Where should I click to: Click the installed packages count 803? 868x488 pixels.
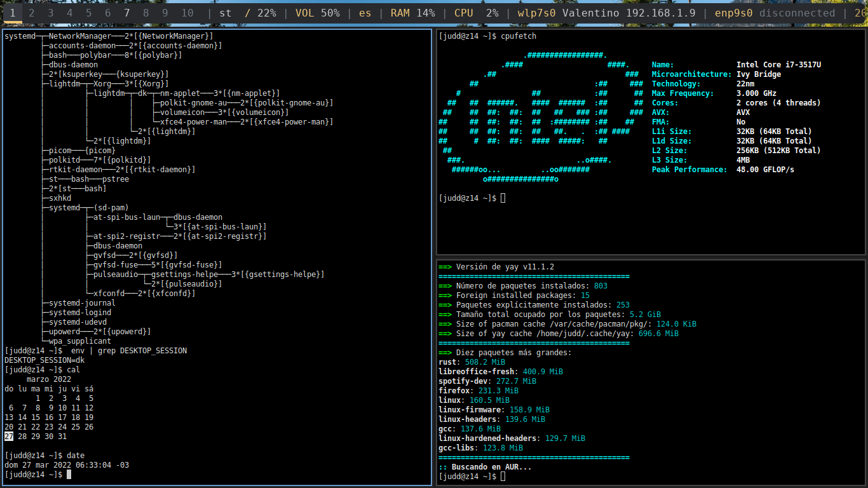tap(601, 286)
